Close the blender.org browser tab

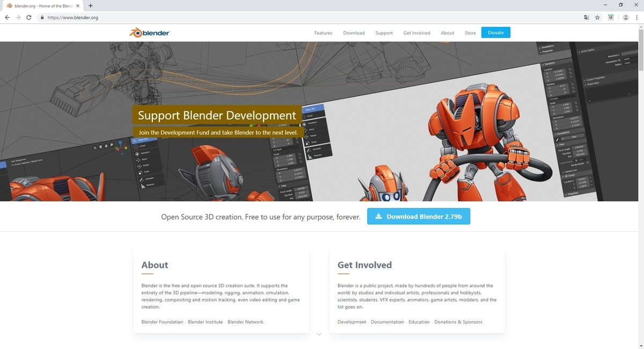click(x=79, y=5)
